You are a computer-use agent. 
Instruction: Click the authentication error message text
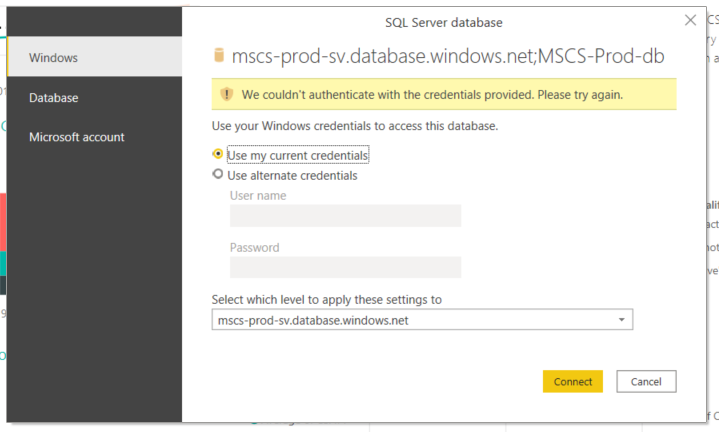point(432,94)
